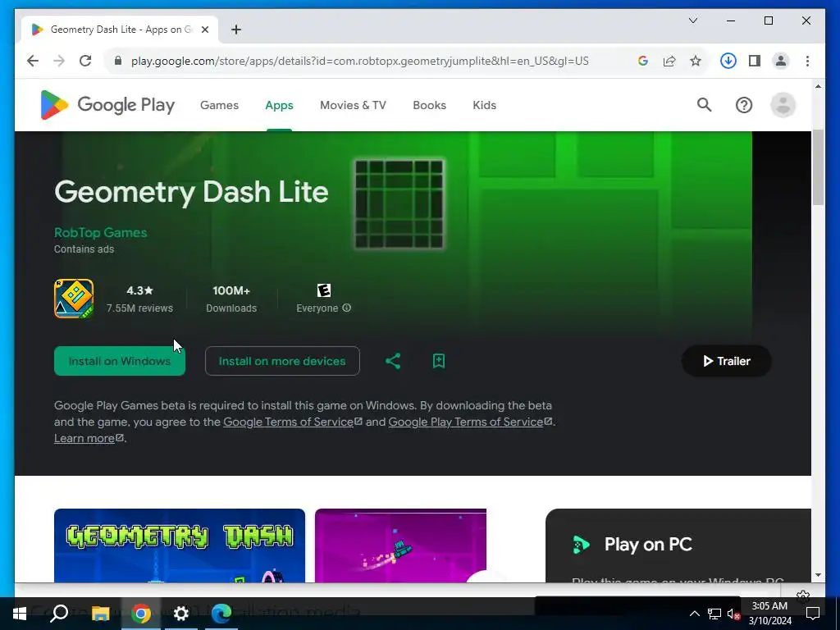Open the Kids section

coord(484,105)
